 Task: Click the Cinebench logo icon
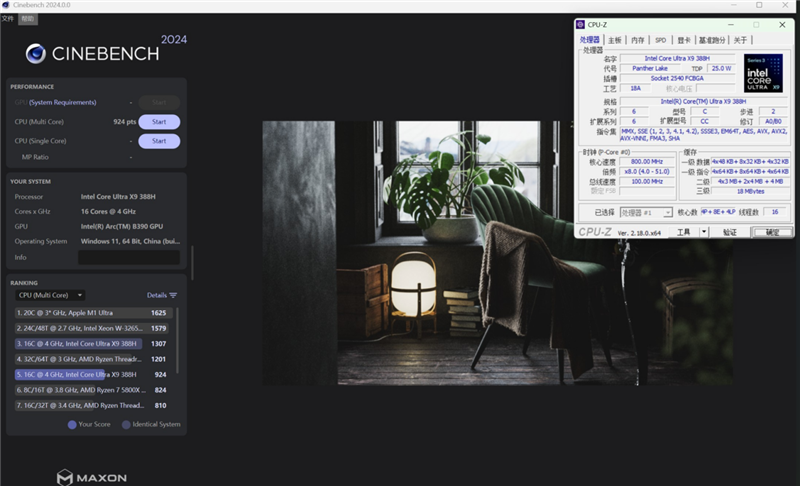(36, 54)
